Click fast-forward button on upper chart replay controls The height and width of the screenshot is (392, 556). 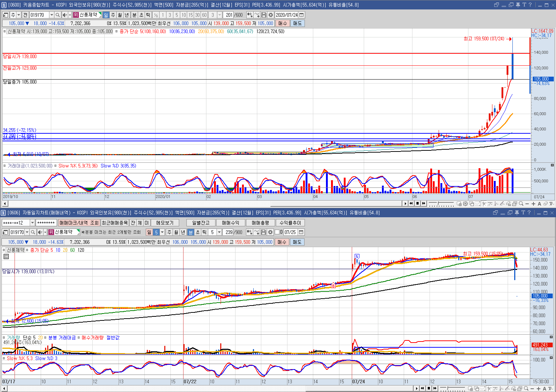pyautogui.click(x=424, y=203)
